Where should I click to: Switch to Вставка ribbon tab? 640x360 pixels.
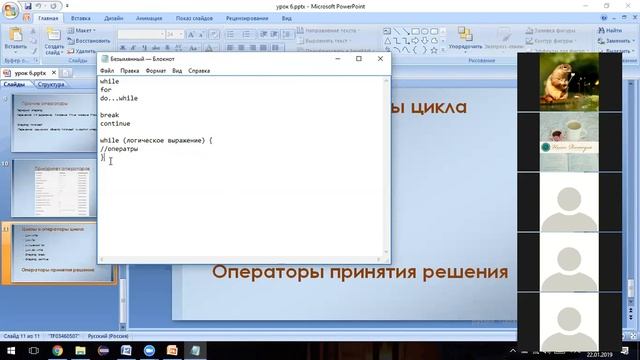coord(80,18)
